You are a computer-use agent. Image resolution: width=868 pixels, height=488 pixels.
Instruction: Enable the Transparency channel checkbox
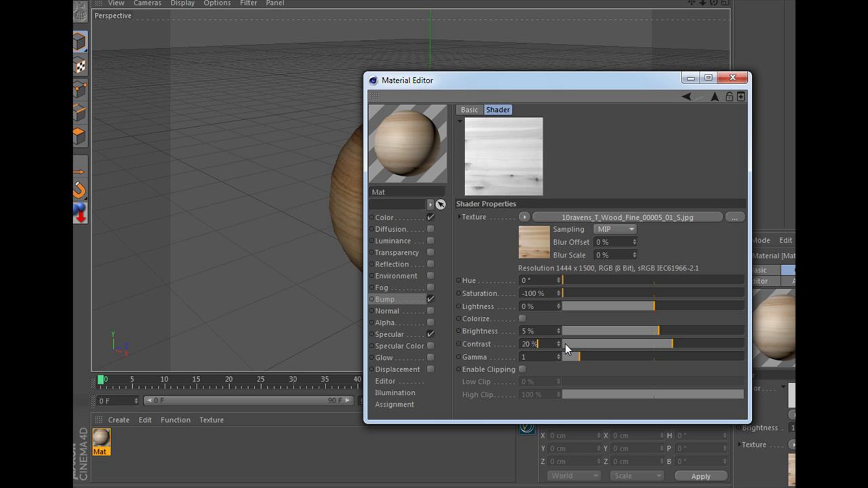tap(430, 252)
